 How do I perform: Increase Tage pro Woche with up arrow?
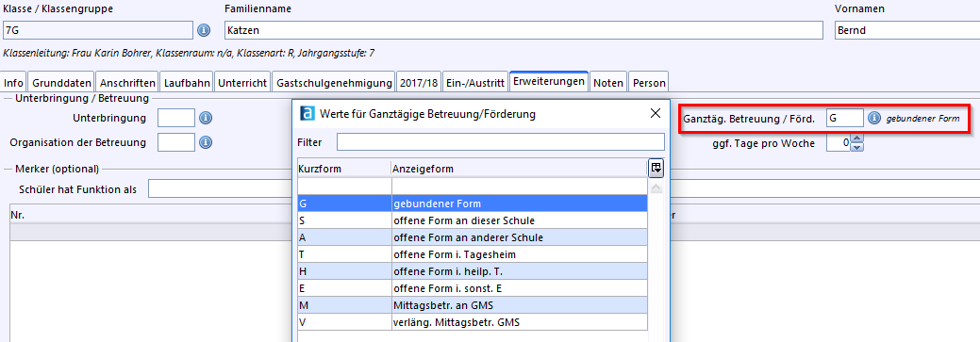pos(856,138)
